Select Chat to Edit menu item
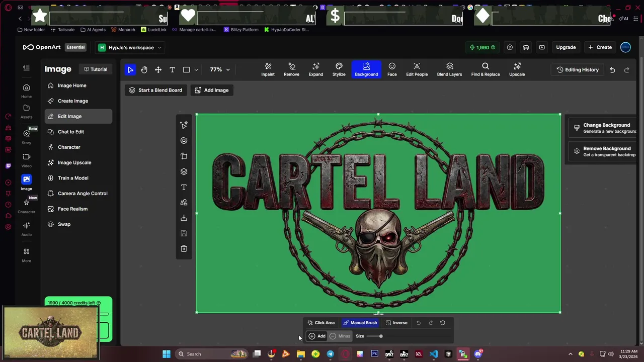Viewport: 644px width, 362px height. click(x=78, y=132)
